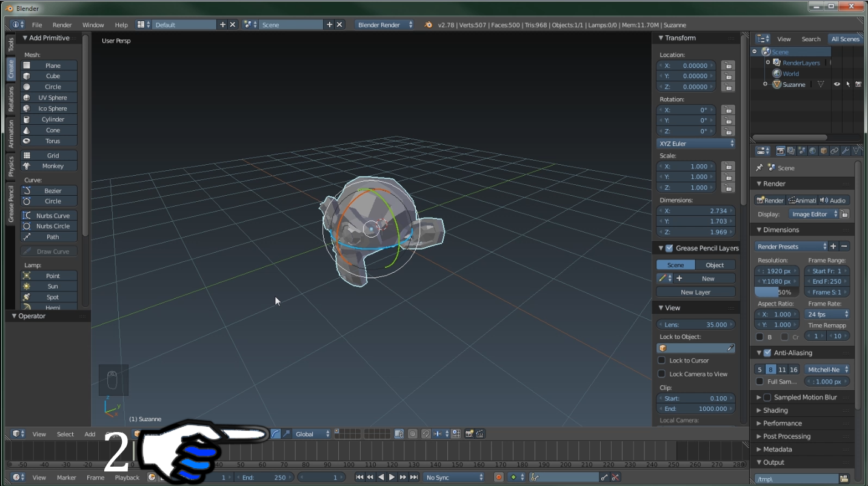This screenshot has height=486, width=868.
Task: Toggle the Location X lock
Action: (x=728, y=65)
